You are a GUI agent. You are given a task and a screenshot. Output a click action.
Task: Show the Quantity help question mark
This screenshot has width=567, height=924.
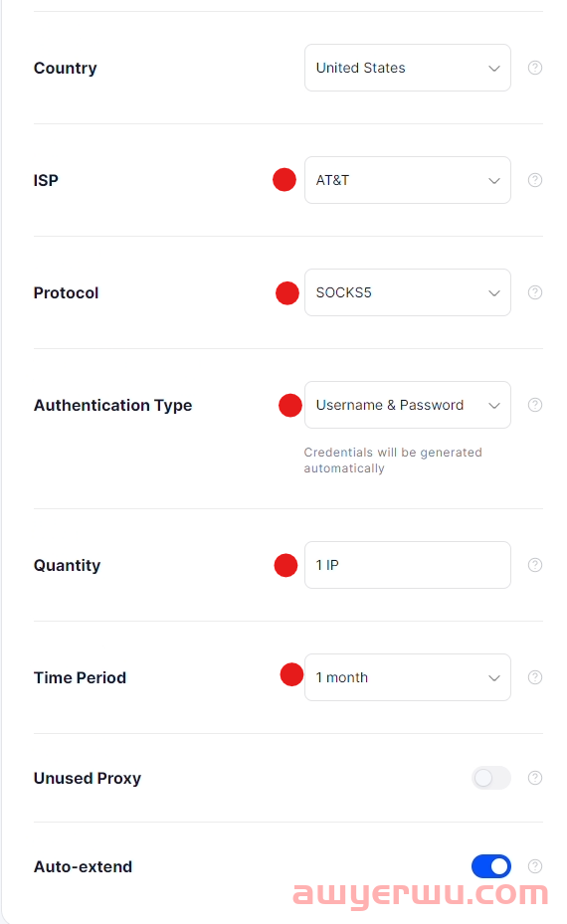[534, 565]
